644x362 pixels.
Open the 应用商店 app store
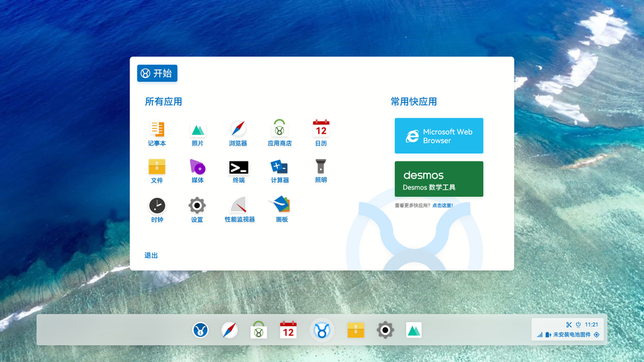coord(279,130)
